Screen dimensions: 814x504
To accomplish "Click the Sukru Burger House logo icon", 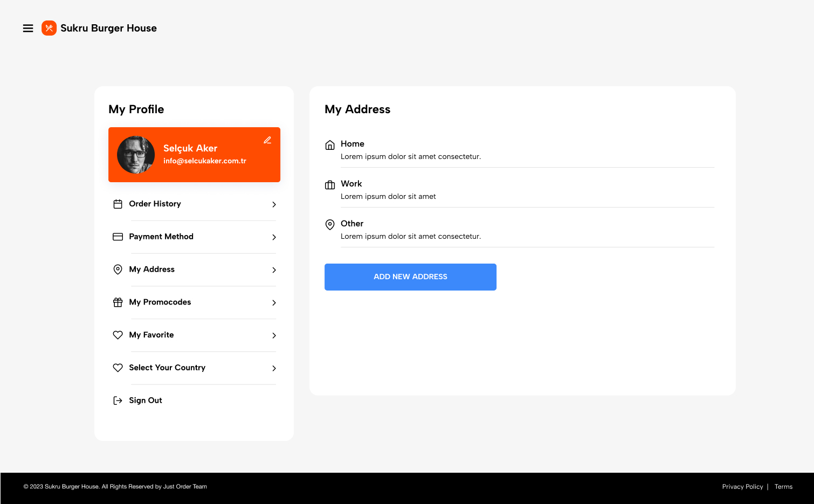I will coord(49,28).
